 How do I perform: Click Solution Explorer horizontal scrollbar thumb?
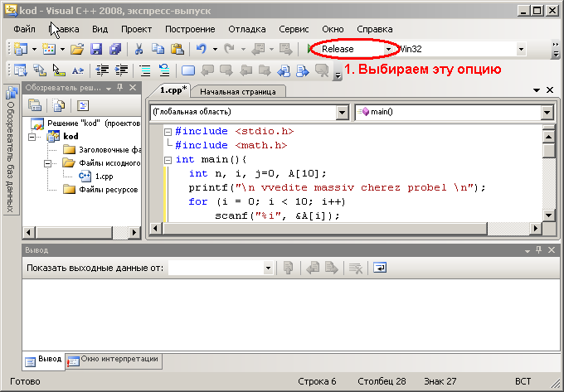(x=74, y=233)
